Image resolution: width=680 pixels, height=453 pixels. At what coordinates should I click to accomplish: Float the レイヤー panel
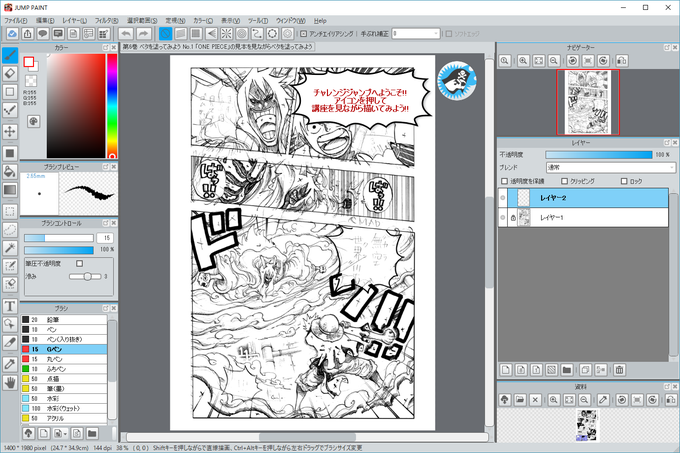tap(667, 142)
